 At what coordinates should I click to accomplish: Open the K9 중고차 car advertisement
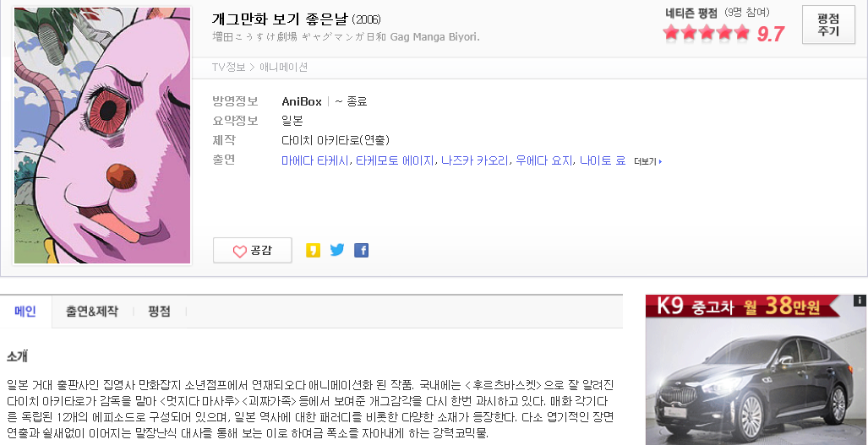click(756, 370)
